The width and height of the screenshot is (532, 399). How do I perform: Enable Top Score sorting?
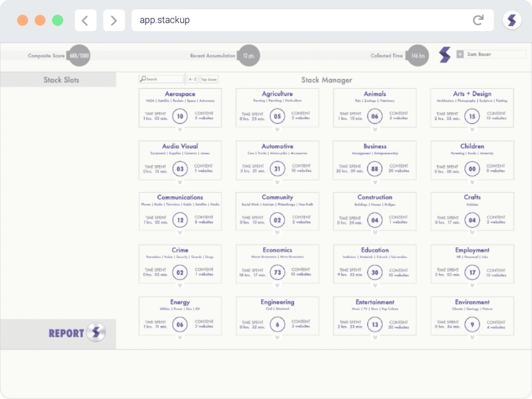[x=208, y=78]
